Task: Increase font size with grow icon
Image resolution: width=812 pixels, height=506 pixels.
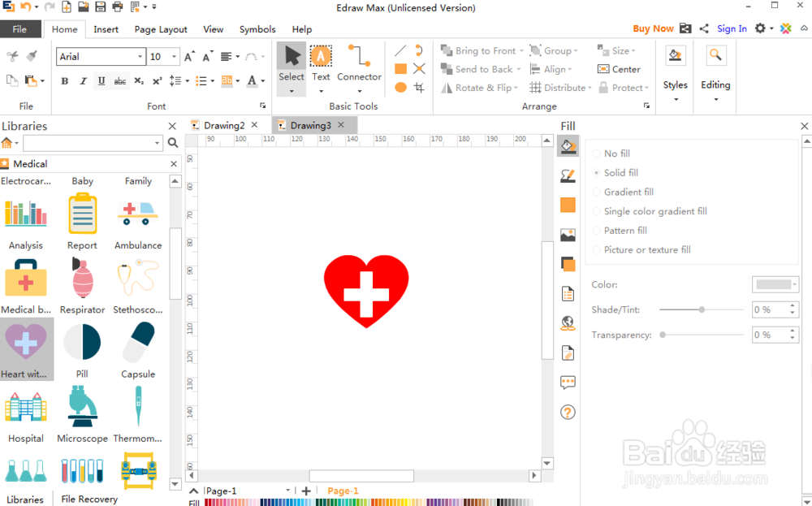Action: [189, 57]
